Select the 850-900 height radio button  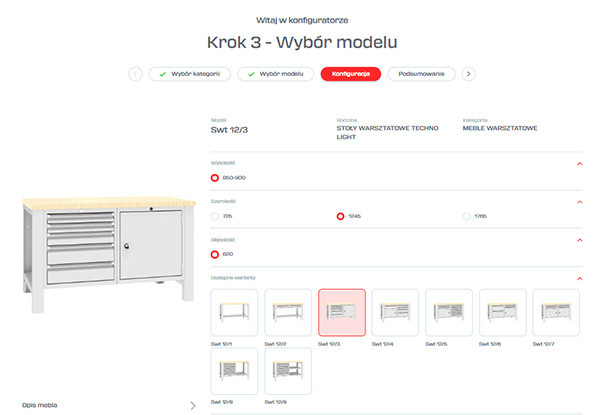point(214,178)
